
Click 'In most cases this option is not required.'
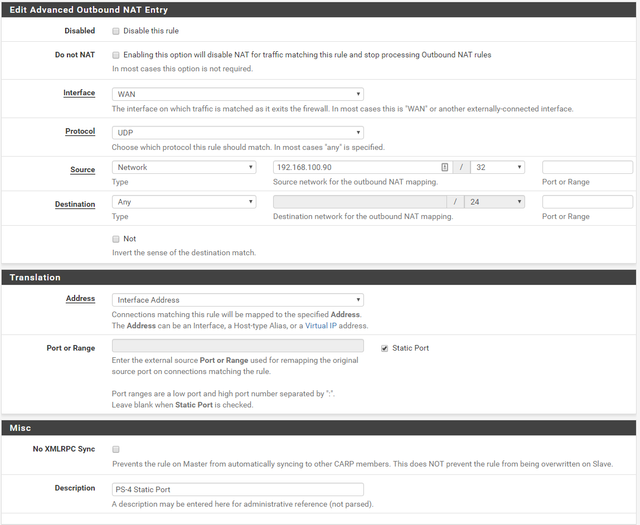point(182,69)
